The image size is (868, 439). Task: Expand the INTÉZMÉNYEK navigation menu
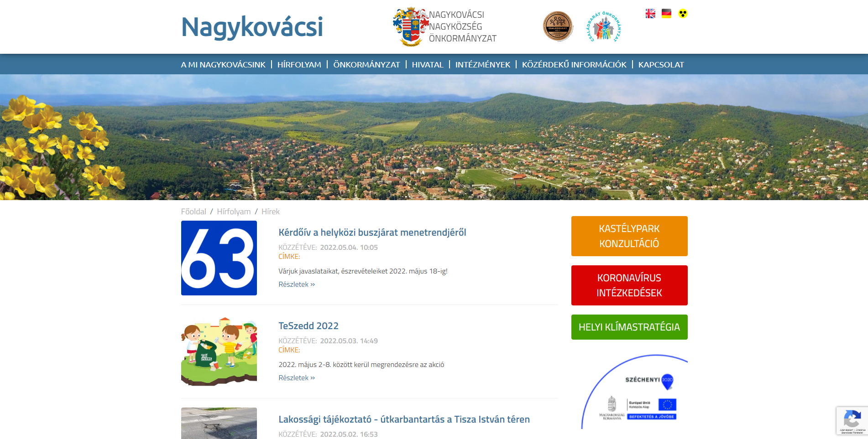click(x=482, y=65)
